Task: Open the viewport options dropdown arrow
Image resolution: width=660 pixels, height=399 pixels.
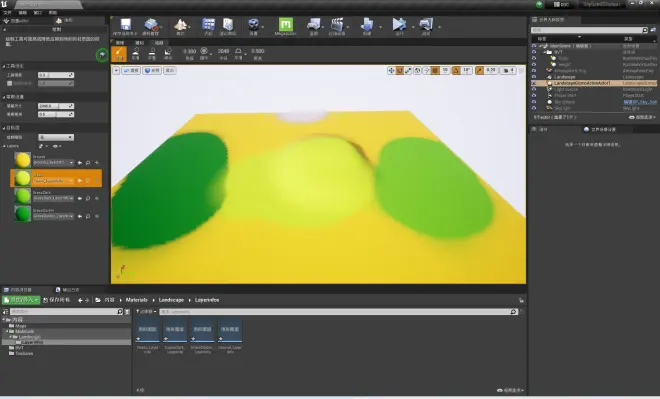Action: pyautogui.click(x=116, y=70)
